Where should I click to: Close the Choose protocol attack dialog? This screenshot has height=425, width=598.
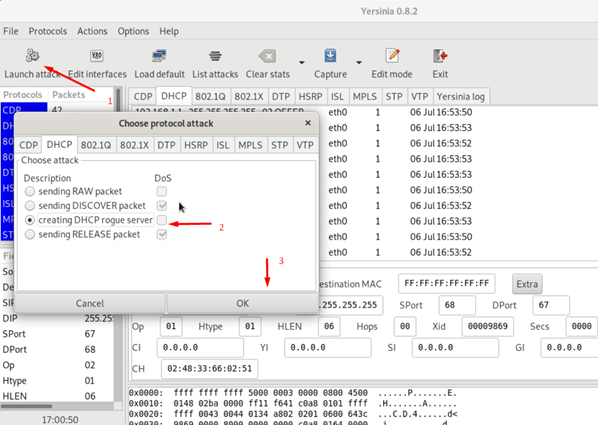coord(308,123)
